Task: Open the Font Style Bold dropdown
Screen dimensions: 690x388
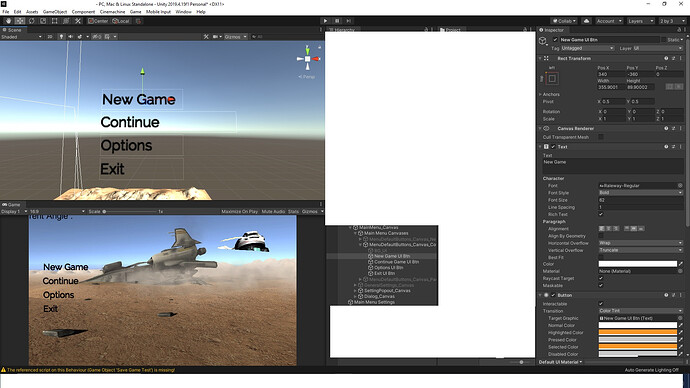Action: click(x=640, y=193)
